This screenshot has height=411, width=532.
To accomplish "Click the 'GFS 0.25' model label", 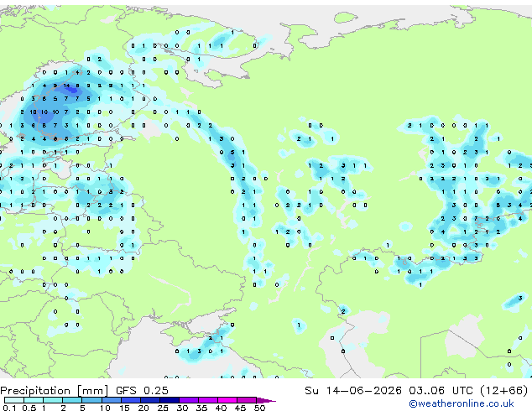I will [x=142, y=391].
